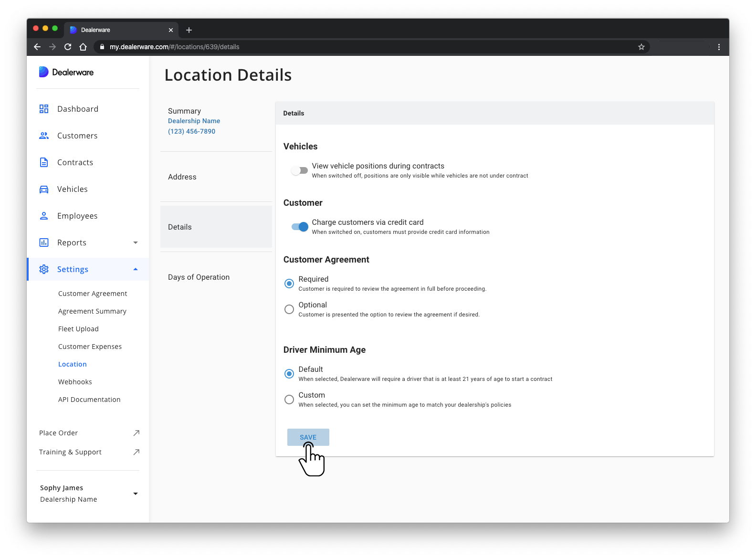Open the Contracts section
756x558 pixels.
coord(75,162)
